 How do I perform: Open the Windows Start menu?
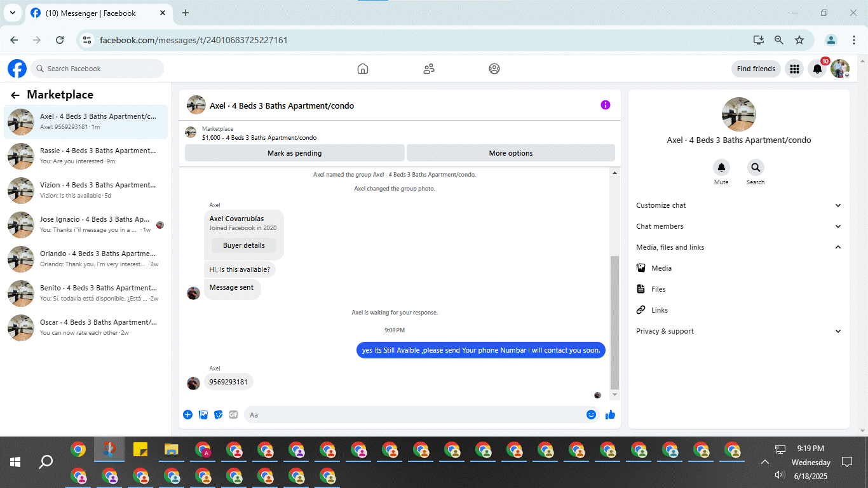pos(15,462)
